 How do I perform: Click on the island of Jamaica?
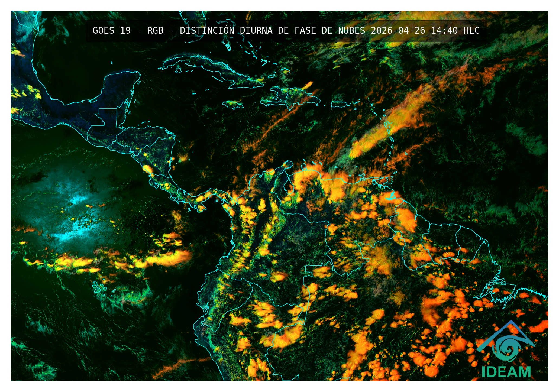click(x=232, y=105)
